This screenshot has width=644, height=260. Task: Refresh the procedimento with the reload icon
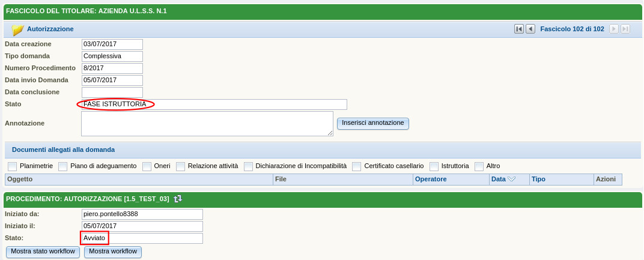click(x=178, y=199)
